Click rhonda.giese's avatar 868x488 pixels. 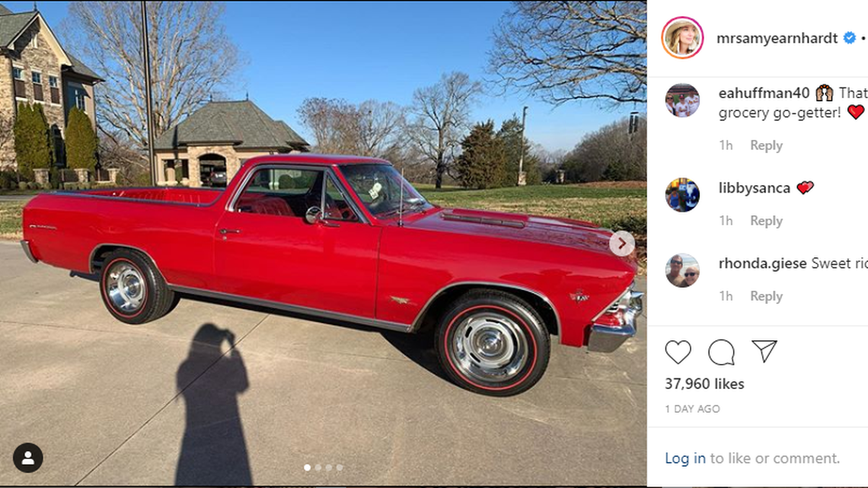tap(682, 270)
